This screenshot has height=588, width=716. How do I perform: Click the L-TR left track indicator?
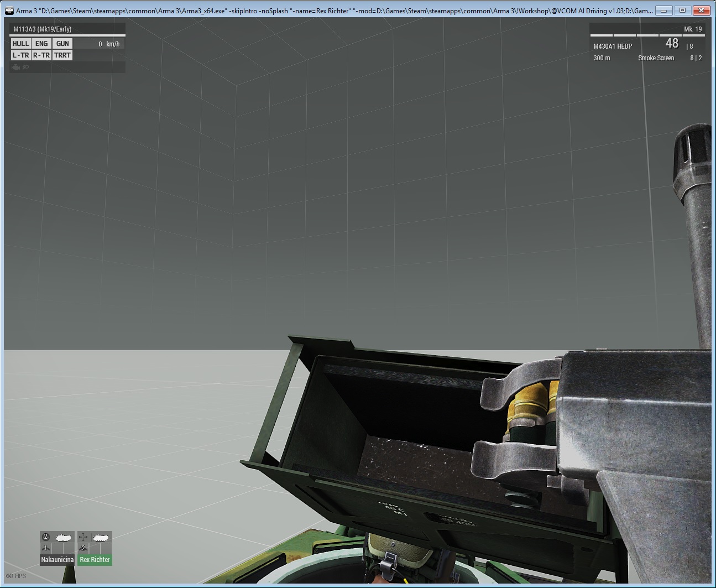point(20,55)
